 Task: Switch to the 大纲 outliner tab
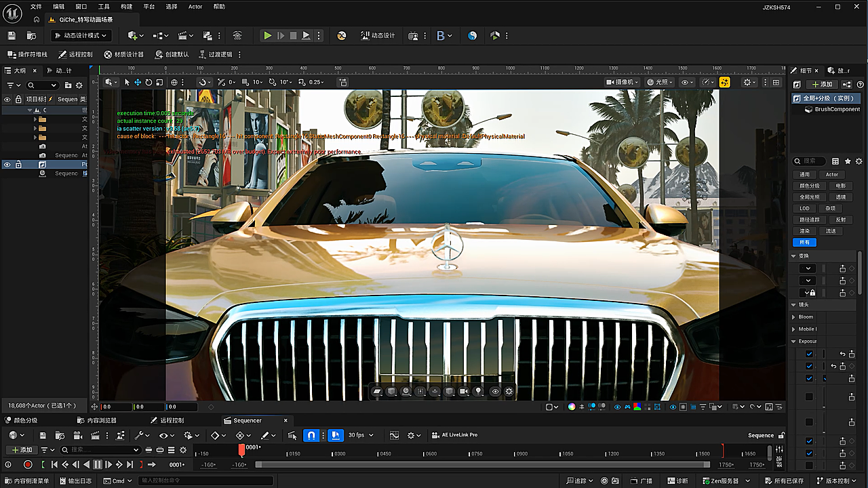(x=20, y=70)
